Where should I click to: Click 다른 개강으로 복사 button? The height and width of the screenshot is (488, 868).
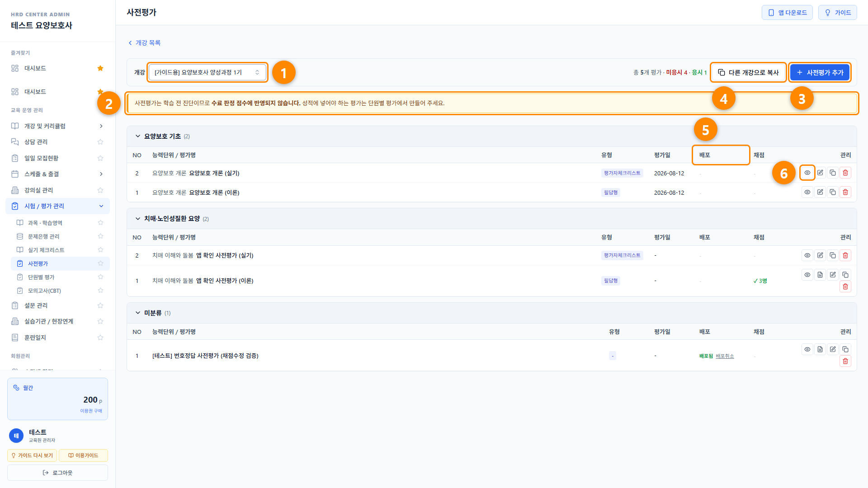pyautogui.click(x=748, y=72)
